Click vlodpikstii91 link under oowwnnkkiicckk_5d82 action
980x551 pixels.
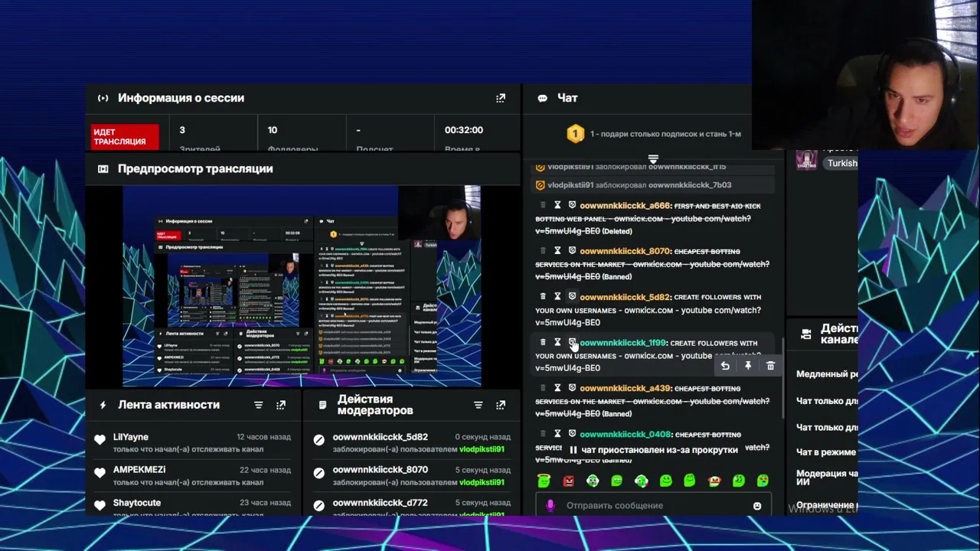click(482, 449)
